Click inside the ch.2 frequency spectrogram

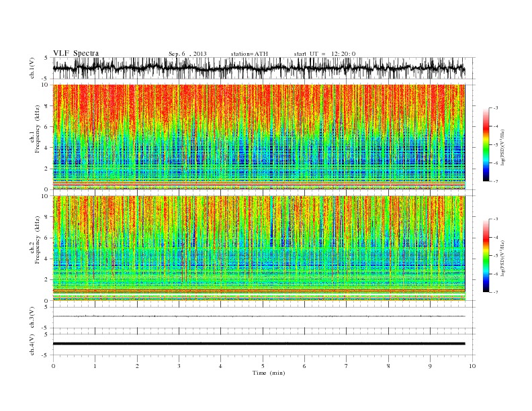259,248
